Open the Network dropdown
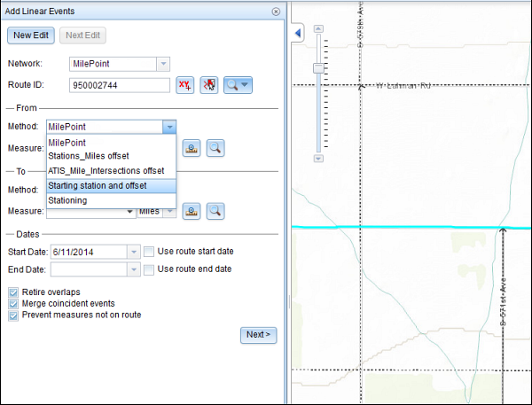The width and height of the screenshot is (532, 405). pyautogui.click(x=163, y=64)
